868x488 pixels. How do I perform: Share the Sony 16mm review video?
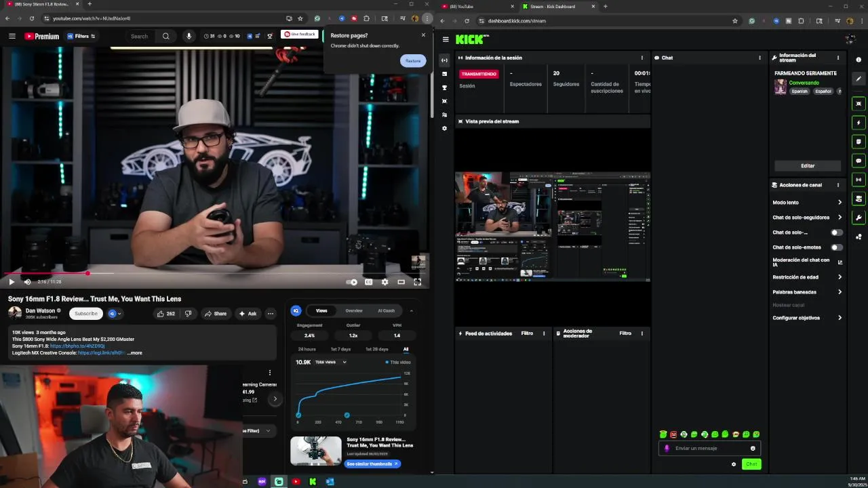(216, 314)
